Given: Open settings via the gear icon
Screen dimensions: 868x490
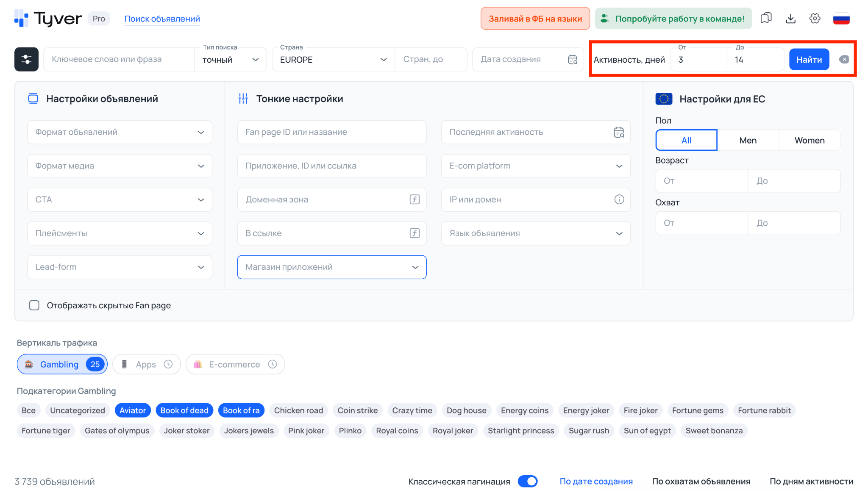Looking at the screenshot, I should point(815,18).
